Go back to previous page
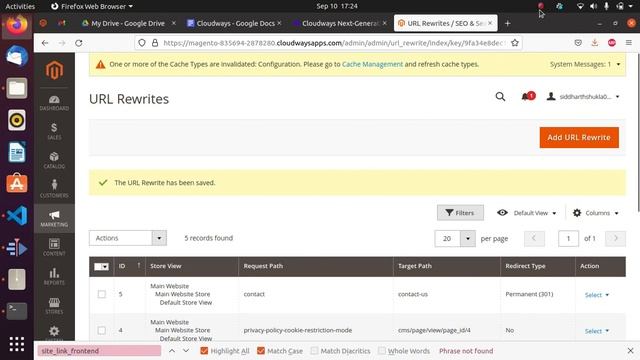 pyautogui.click(x=45, y=43)
